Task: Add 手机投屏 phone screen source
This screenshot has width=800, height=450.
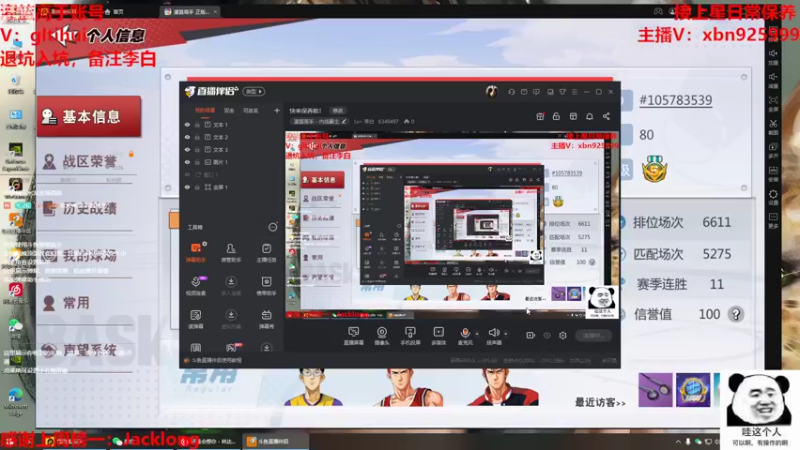Action: pos(410,336)
